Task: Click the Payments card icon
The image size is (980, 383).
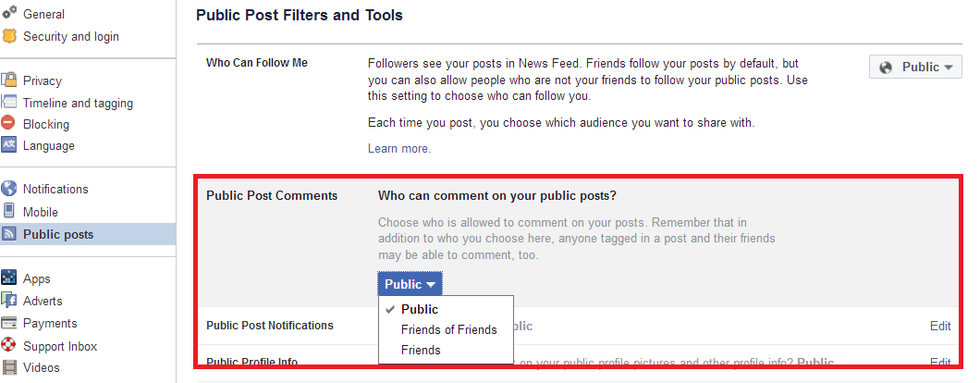Action: pyautogui.click(x=8, y=323)
